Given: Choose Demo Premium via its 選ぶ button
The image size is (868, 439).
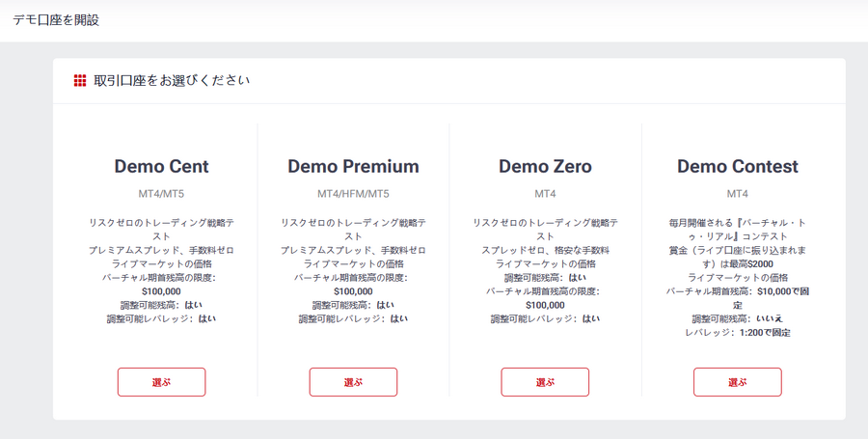Looking at the screenshot, I should point(353,382).
